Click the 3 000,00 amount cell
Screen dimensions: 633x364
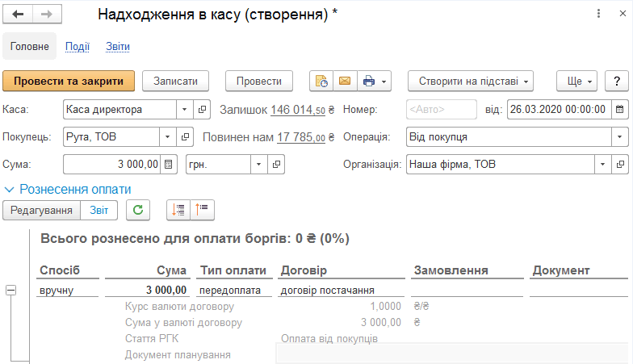coord(149,291)
